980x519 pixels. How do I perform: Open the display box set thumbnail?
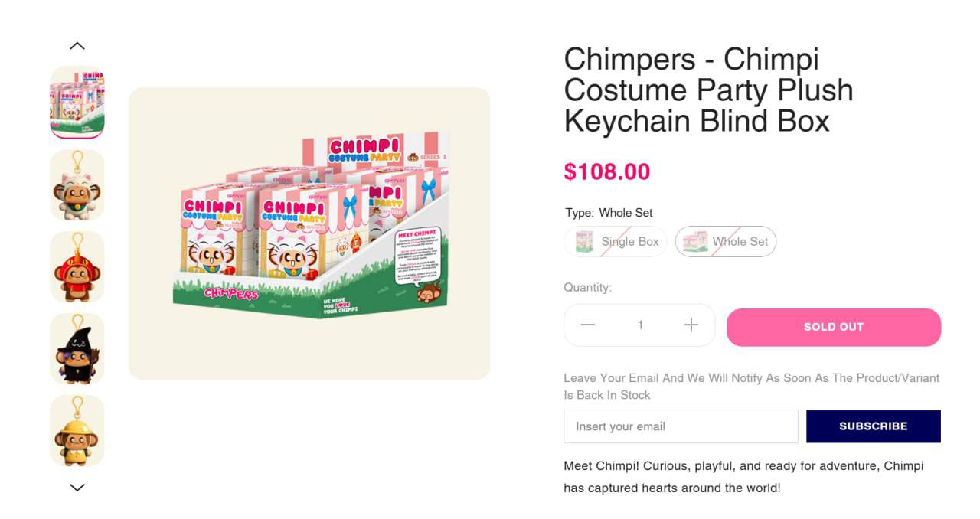click(77, 103)
